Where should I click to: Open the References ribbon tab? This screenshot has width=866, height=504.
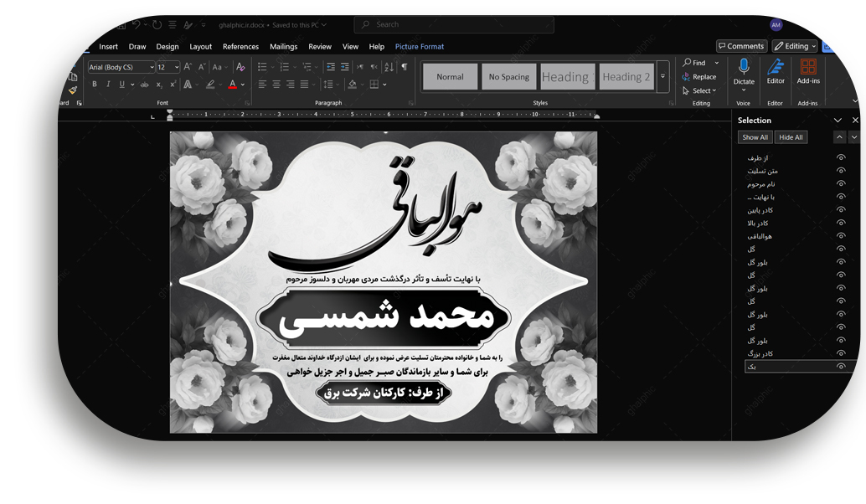[240, 47]
